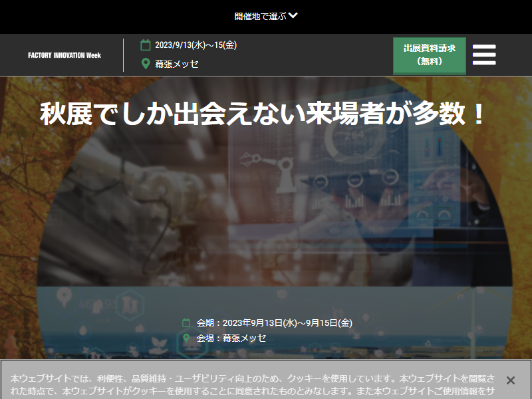
Task: Click the hero banner background image
Action: 266,217
